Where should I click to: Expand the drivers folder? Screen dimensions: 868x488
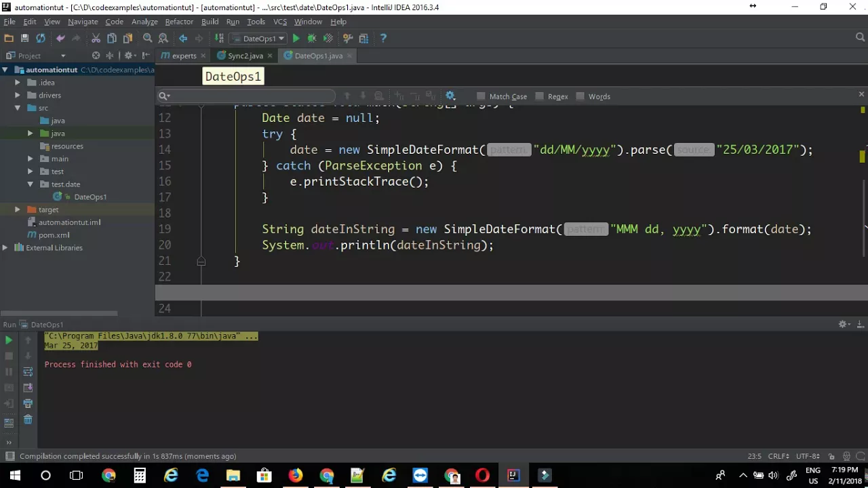[x=18, y=96]
